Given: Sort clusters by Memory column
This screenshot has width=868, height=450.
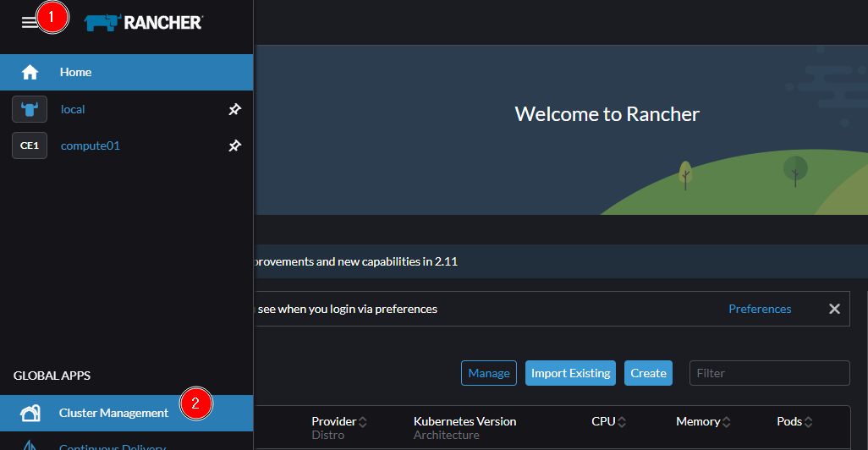Looking at the screenshot, I should pos(703,421).
